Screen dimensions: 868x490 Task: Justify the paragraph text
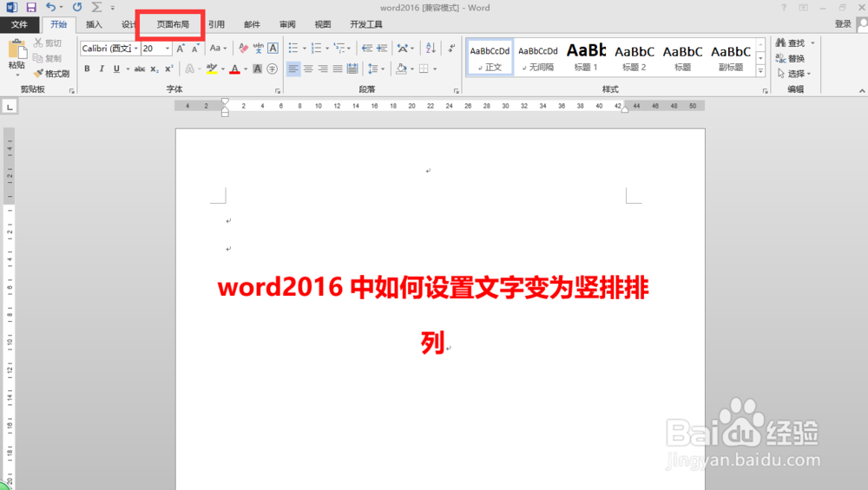[x=337, y=69]
